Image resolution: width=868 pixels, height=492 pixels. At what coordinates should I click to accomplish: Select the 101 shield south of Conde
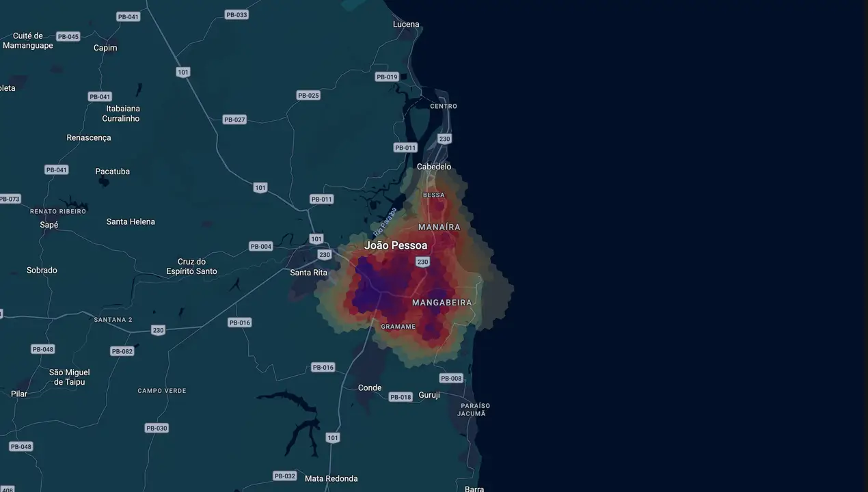333,437
